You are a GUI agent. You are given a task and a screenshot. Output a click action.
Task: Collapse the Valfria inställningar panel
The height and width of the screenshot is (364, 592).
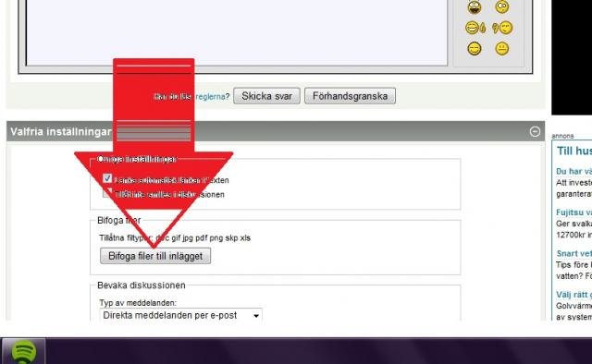tap(535, 131)
